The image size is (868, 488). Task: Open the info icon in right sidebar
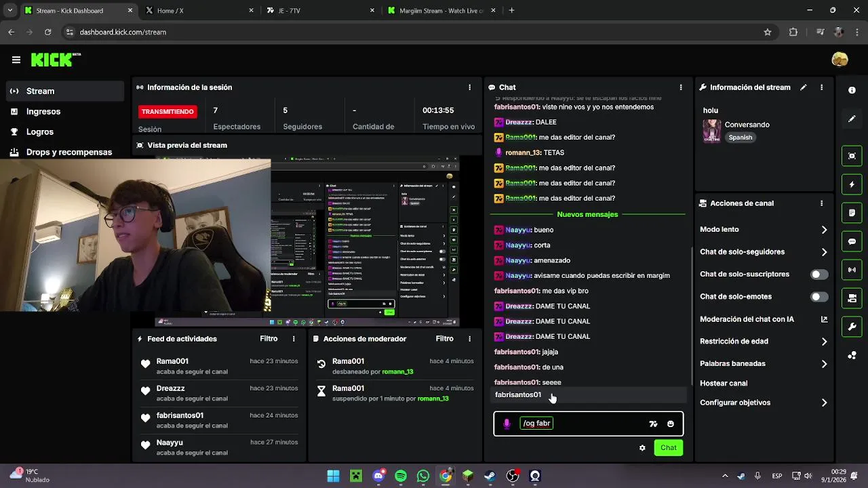coord(852,90)
